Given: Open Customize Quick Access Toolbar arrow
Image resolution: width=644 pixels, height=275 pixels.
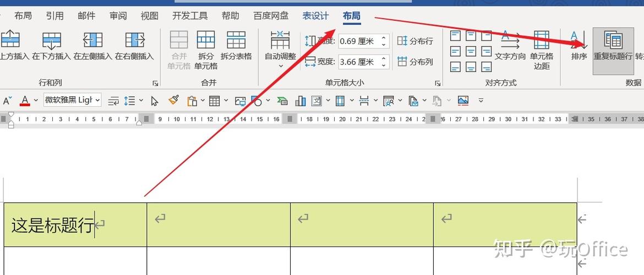Looking at the screenshot, I should (x=481, y=100).
